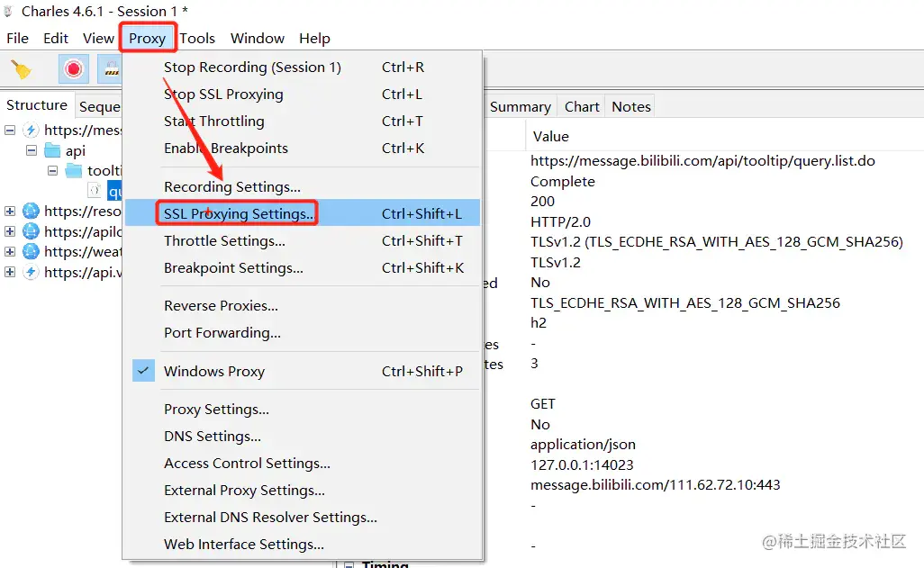Click the broom clear session icon
This screenshot has width=924, height=568.
(22, 69)
